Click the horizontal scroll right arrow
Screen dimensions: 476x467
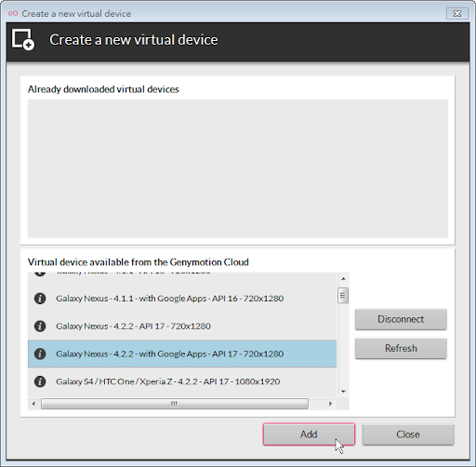[x=330, y=404]
